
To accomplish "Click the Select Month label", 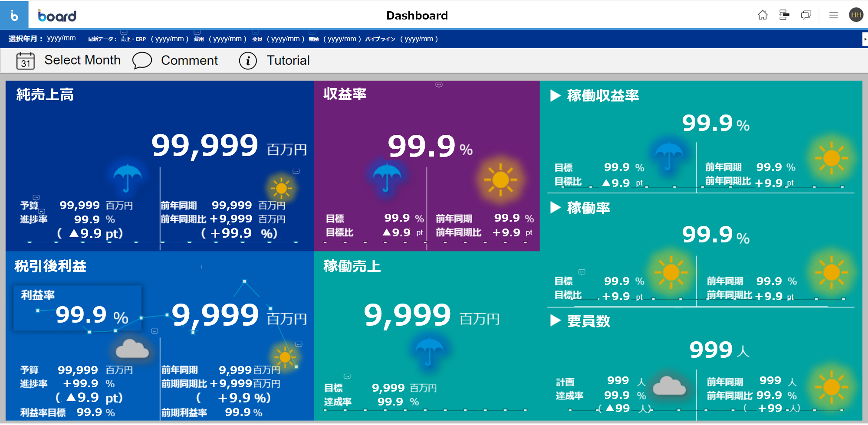I will point(82,60).
